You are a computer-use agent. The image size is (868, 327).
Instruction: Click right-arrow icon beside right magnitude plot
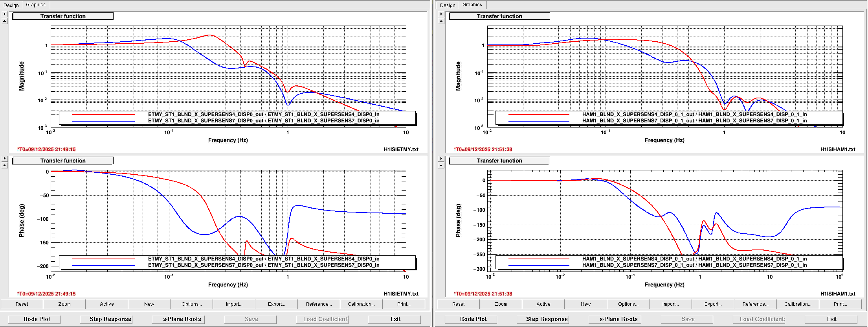[441, 14]
